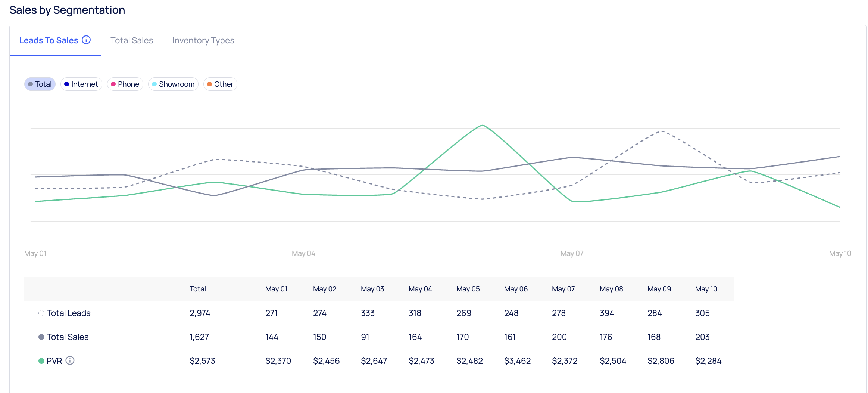The height and width of the screenshot is (393, 868).
Task: Click the May 06 PVR value $3,462
Action: pyautogui.click(x=517, y=361)
